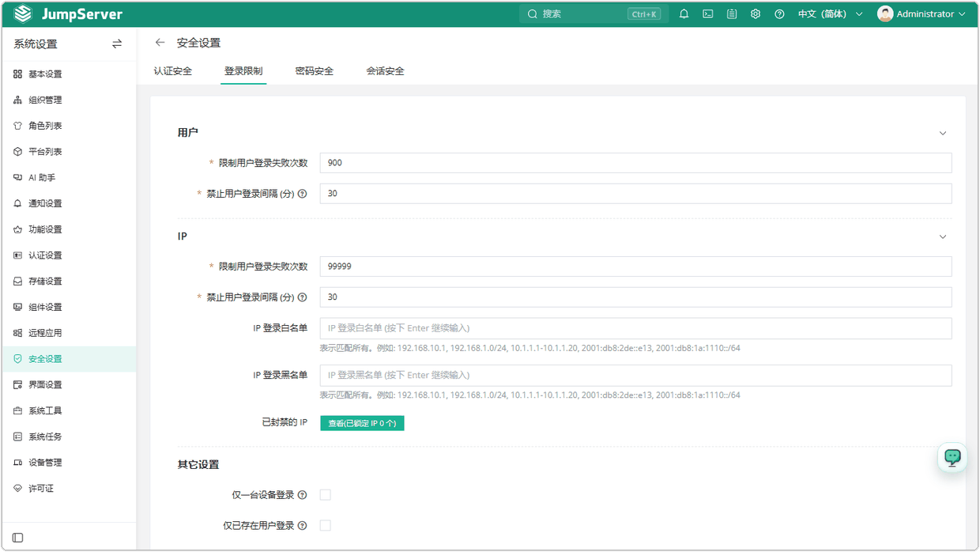Open 界面设置 in the sidebar

[68, 385]
